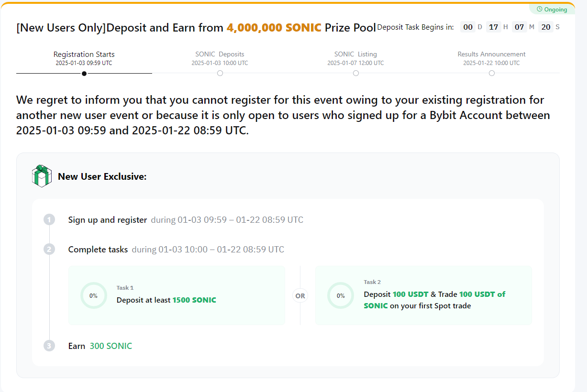Click step 3 number circle icon
This screenshot has height=392, width=587.
pos(49,346)
